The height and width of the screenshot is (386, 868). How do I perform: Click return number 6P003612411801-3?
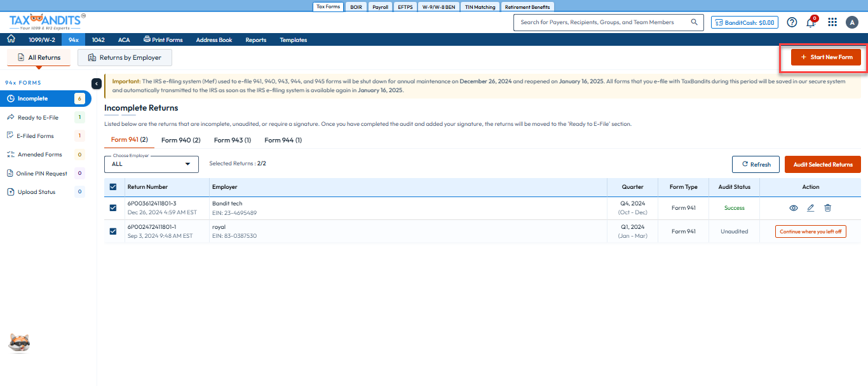coord(152,203)
